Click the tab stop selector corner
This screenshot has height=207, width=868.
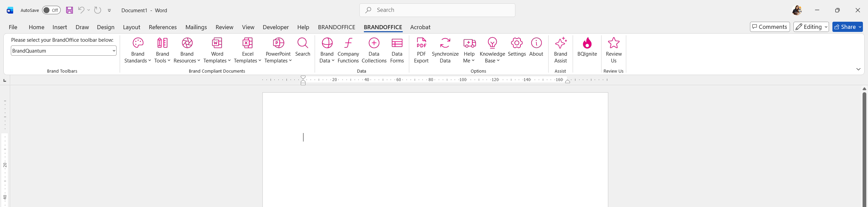coord(5,80)
